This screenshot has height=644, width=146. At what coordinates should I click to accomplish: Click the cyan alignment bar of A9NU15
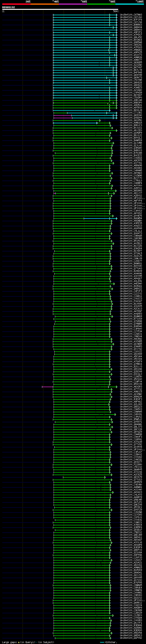tap(75, 123)
